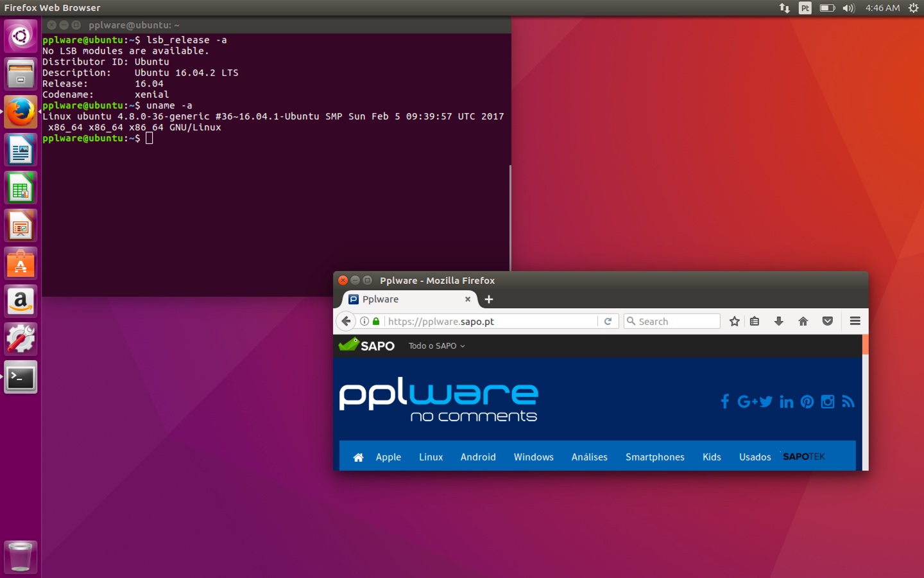Click the browser back arrow button
This screenshot has width=924, height=578.
click(346, 321)
